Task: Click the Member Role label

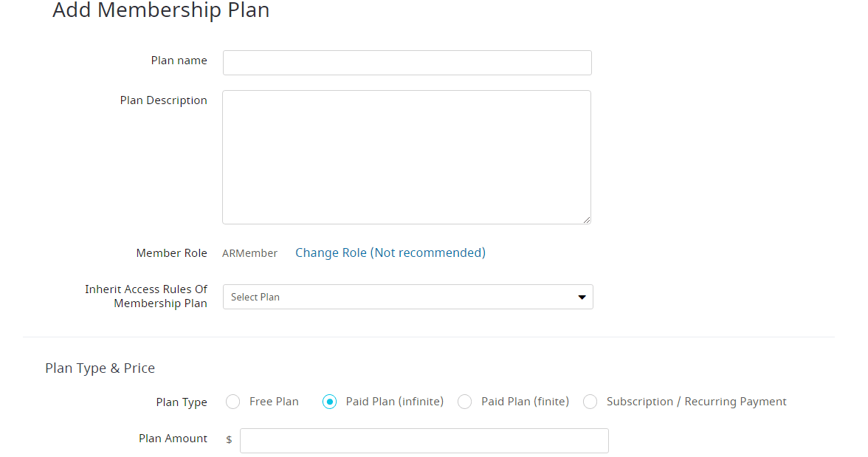Action: (171, 253)
